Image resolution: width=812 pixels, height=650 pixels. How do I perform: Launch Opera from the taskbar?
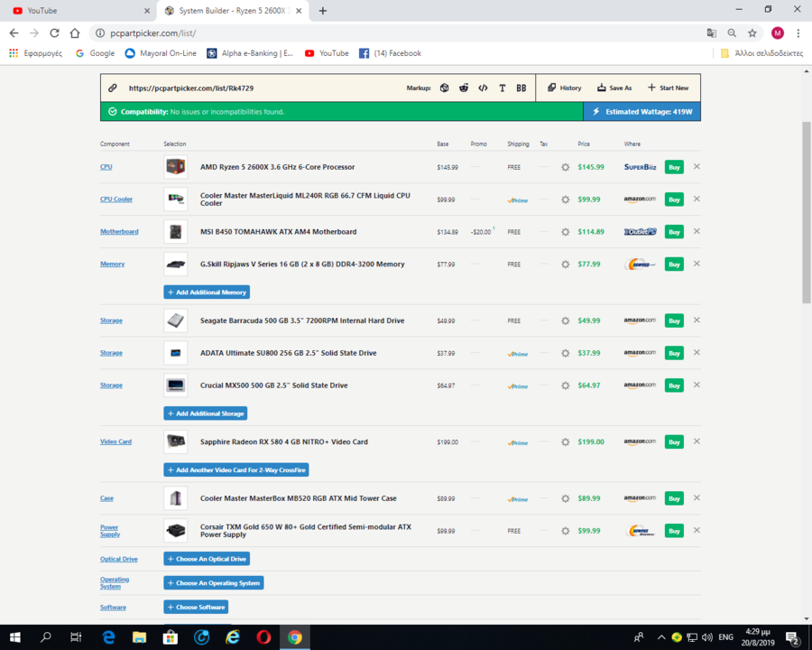(263, 637)
